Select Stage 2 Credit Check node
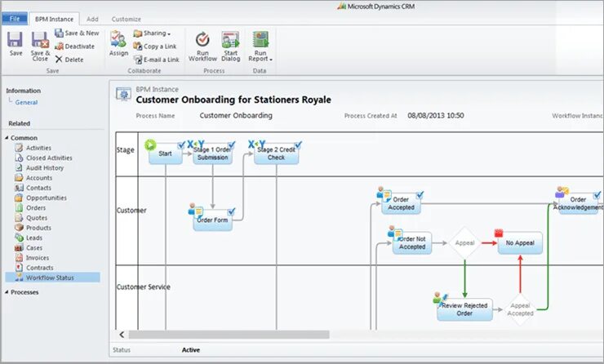 pos(276,153)
